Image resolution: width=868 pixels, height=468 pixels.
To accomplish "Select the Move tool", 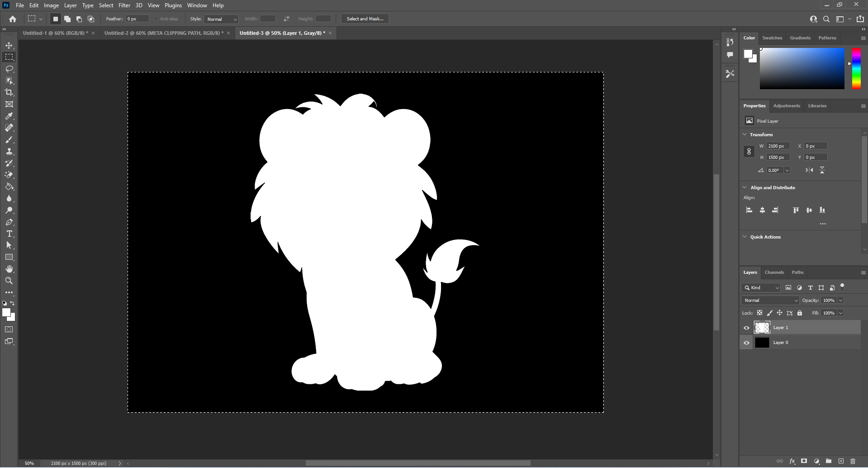I will click(x=9, y=45).
